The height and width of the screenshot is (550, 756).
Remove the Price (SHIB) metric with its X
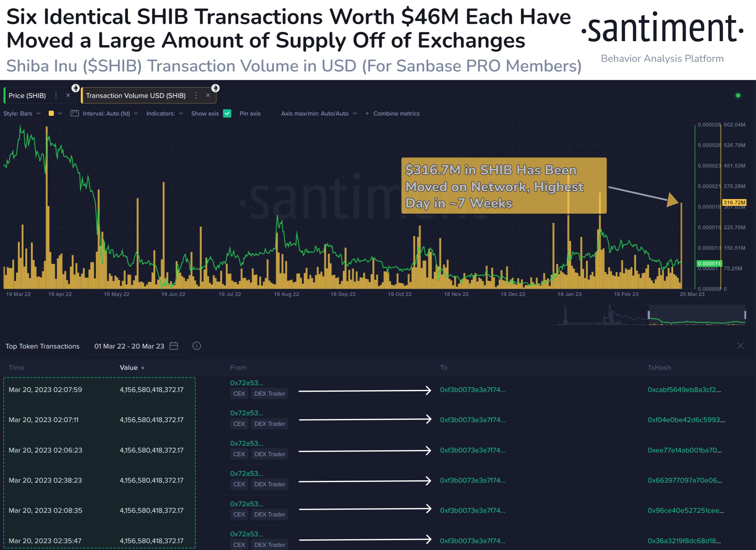click(68, 95)
